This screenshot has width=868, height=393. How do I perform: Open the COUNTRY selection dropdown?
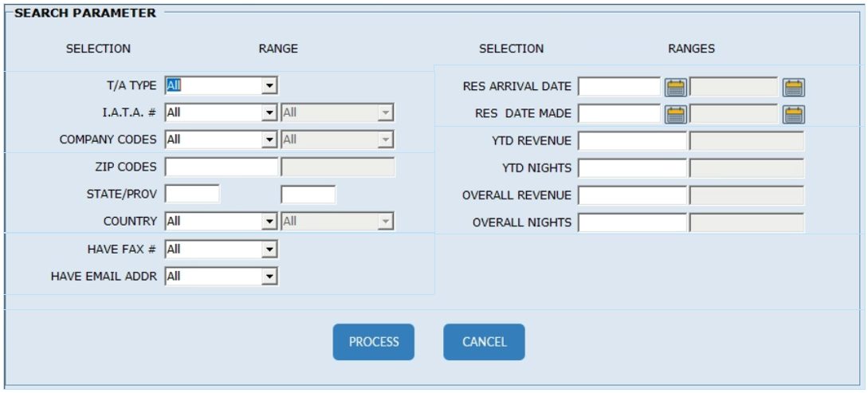(269, 221)
